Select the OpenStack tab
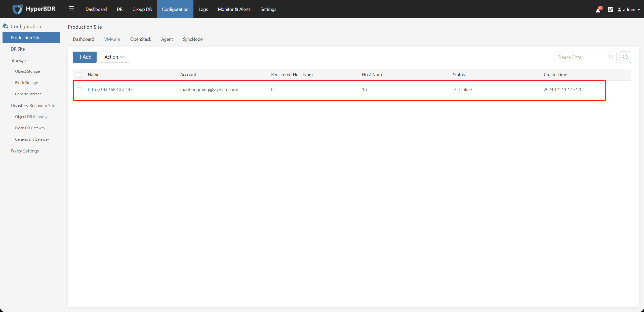The width and height of the screenshot is (644, 312). [x=141, y=39]
